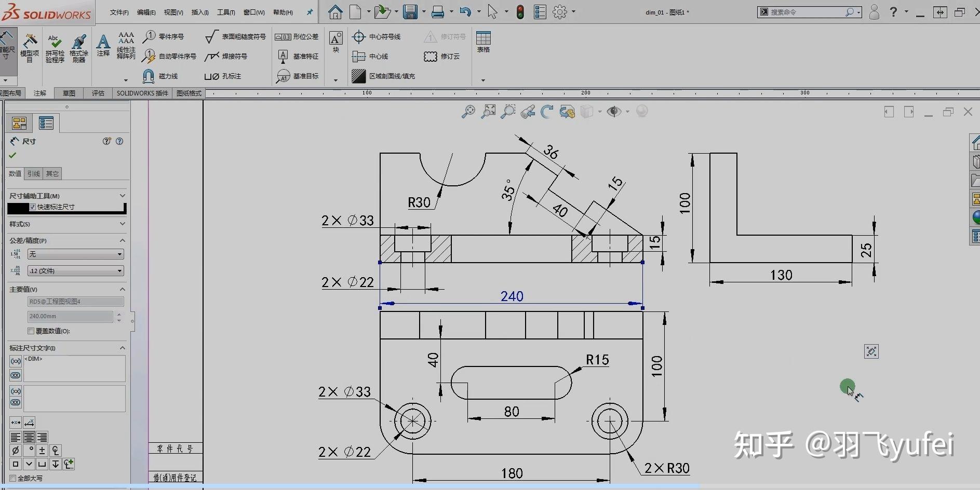Open the Edit (编辑) menu
Image resolution: width=980 pixels, height=490 pixels.
click(146, 12)
